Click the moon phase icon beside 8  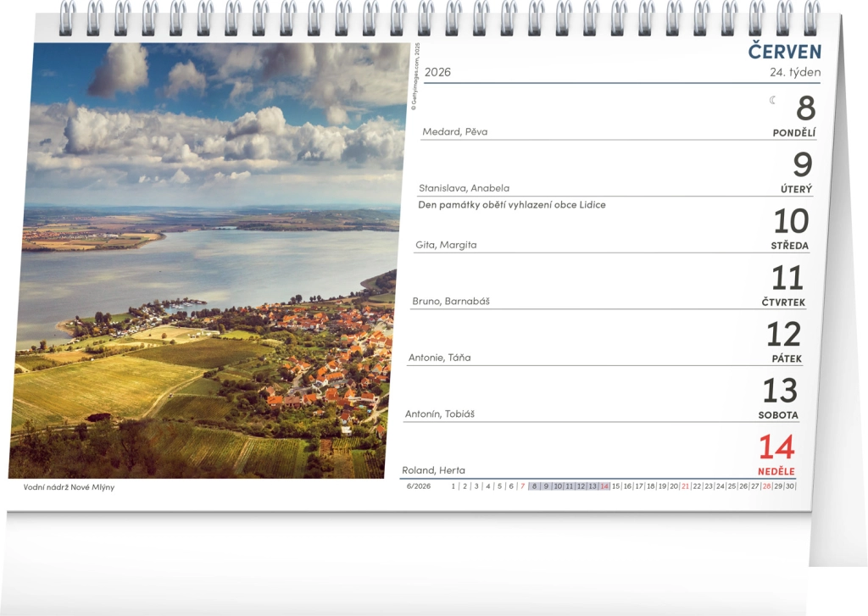[772, 101]
